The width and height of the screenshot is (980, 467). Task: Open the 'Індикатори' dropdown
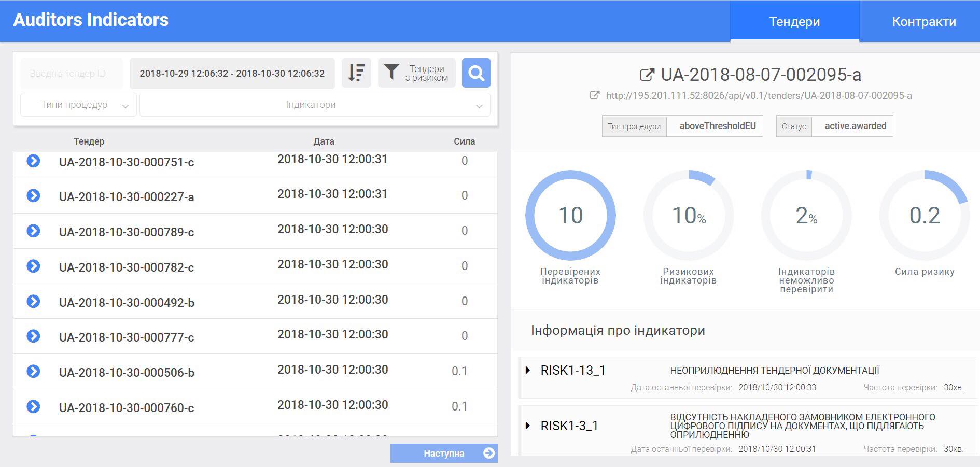coord(314,105)
